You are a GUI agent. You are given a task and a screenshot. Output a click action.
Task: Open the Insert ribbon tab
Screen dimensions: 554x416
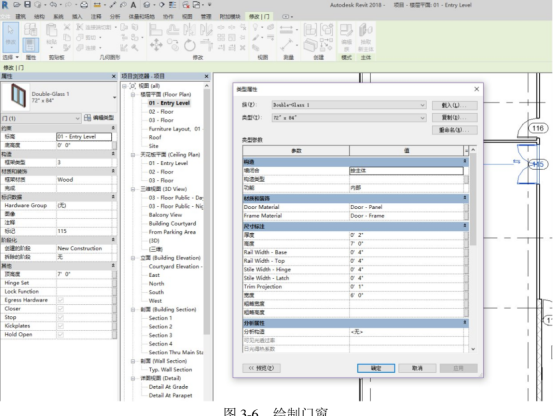click(x=77, y=17)
